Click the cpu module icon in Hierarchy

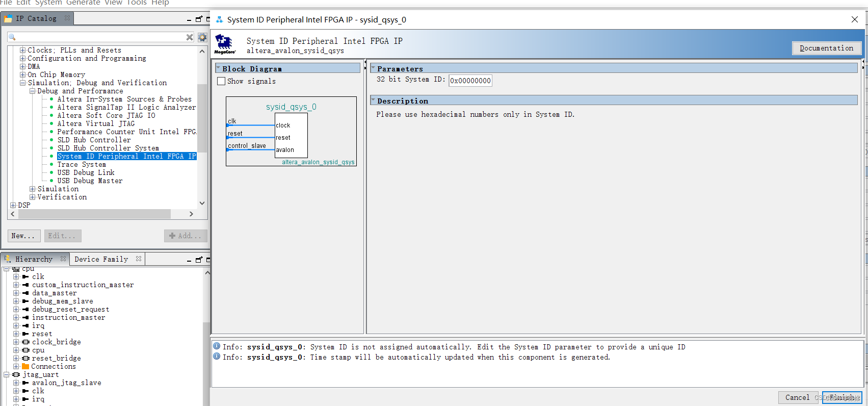click(x=16, y=269)
